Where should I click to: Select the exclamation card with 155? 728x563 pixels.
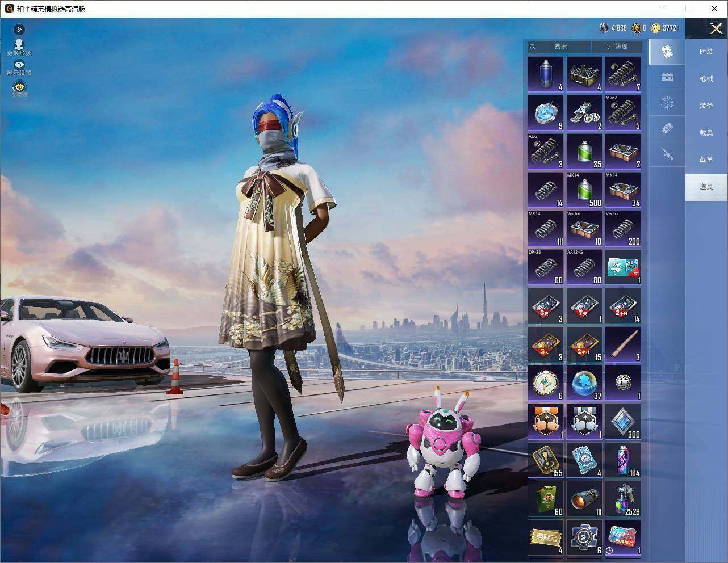pyautogui.click(x=546, y=460)
